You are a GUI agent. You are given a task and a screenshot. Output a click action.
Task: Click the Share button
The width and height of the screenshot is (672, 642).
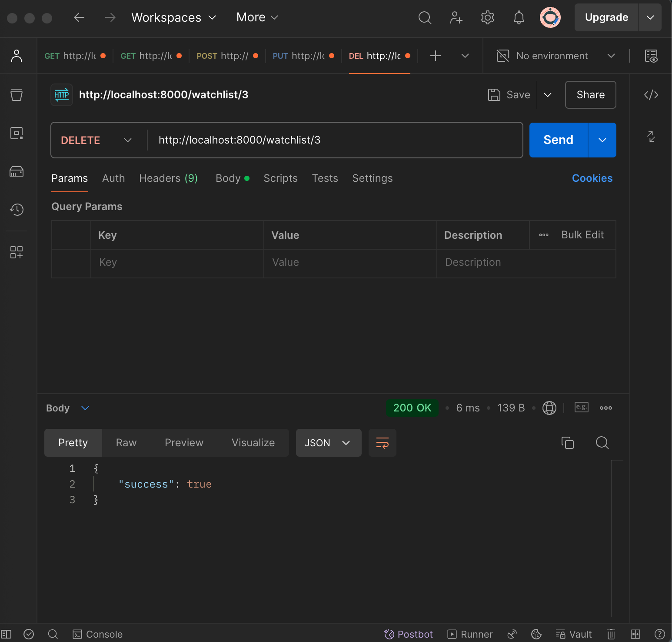590,95
